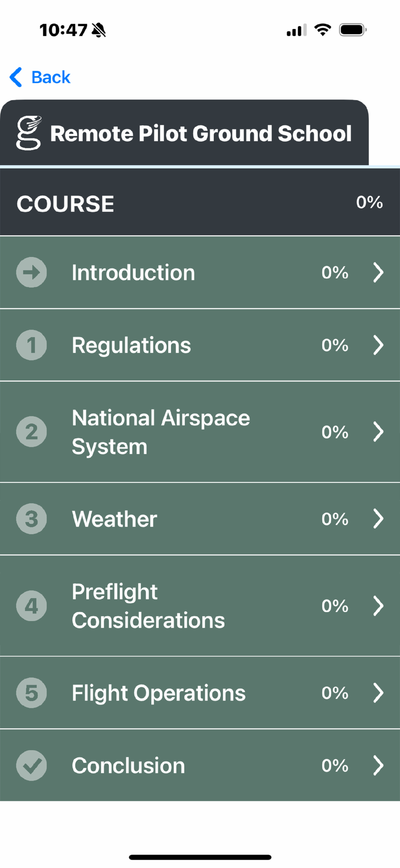
Task: Expand the Flight Operations chevron
Action: [378, 693]
